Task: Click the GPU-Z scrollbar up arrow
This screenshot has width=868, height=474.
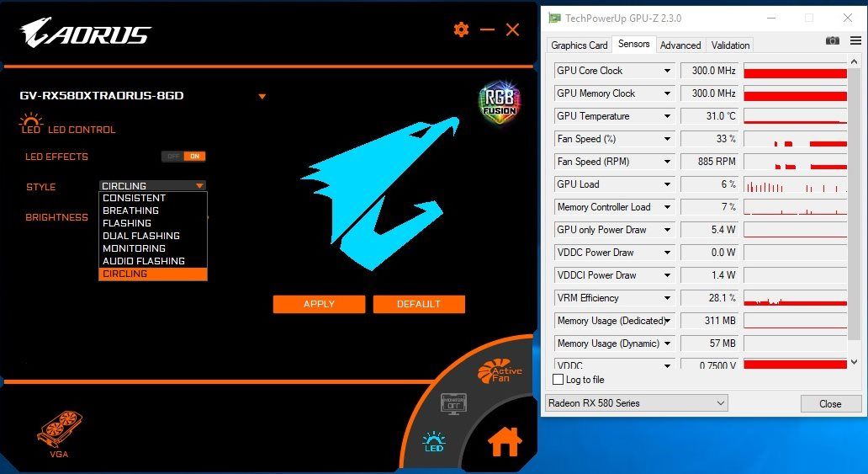Action: (855, 61)
